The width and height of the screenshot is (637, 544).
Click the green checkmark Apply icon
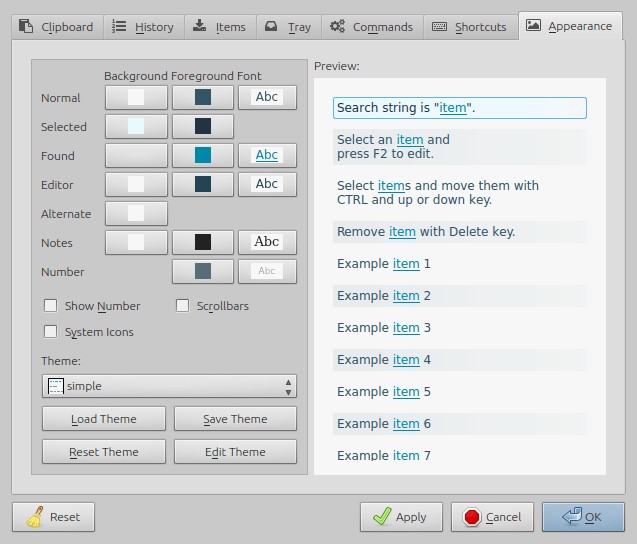click(381, 517)
